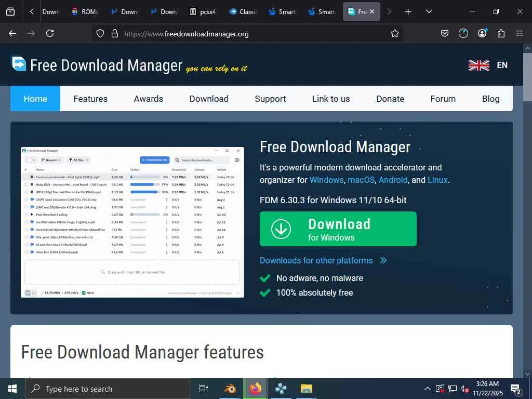Click the green Download for Windows button
This screenshot has width=532, height=399.
click(338, 229)
